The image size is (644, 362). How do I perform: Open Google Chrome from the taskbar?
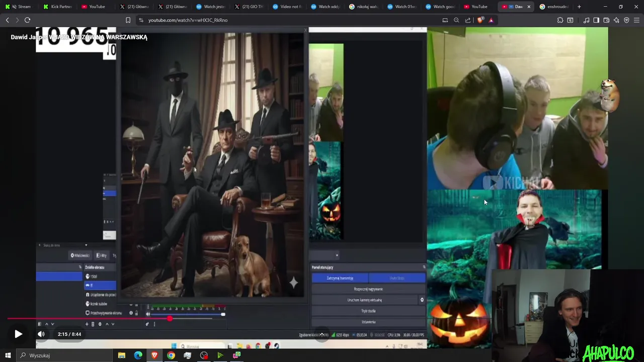point(171,355)
